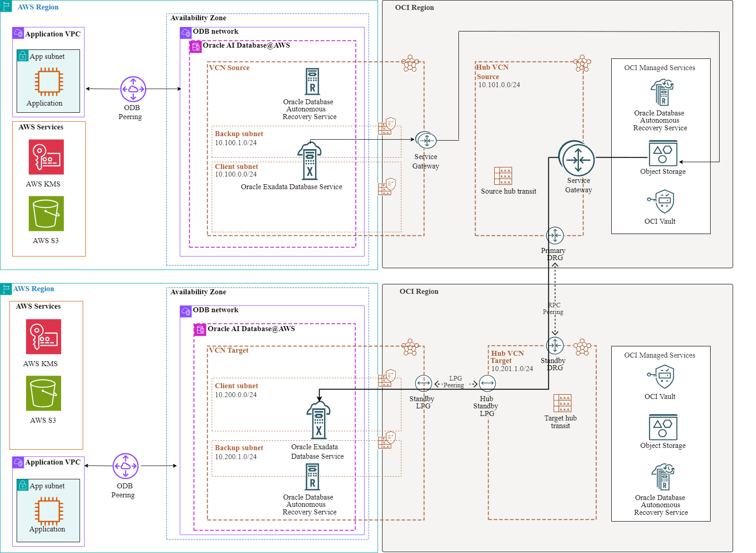Select the AWS S3 icon in bottom AWS Services
The image size is (756, 553).
click(x=44, y=393)
